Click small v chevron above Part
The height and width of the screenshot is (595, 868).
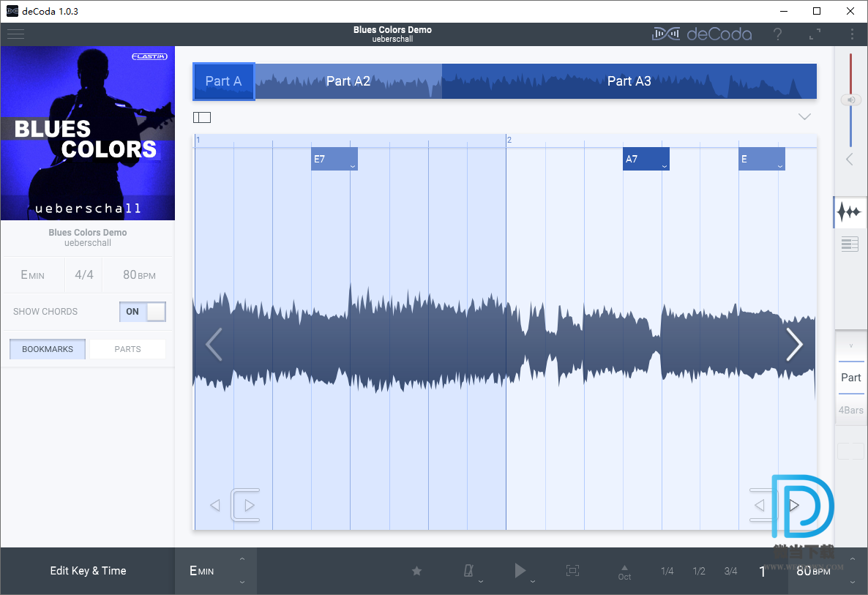pyautogui.click(x=851, y=346)
